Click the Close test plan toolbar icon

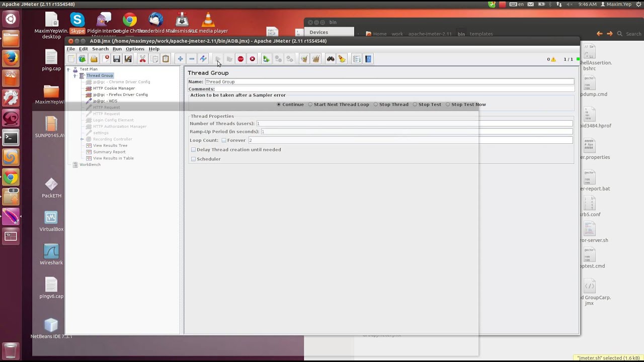tap(106, 59)
